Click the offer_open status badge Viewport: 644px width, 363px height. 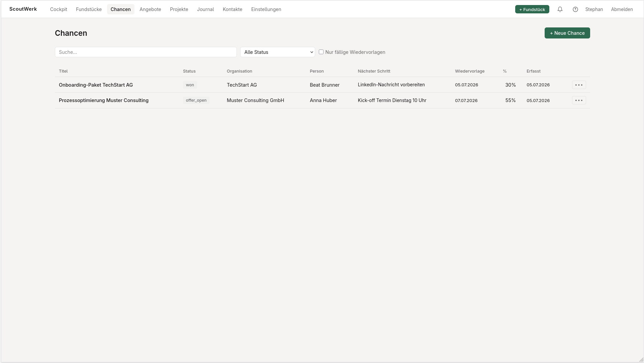(196, 100)
